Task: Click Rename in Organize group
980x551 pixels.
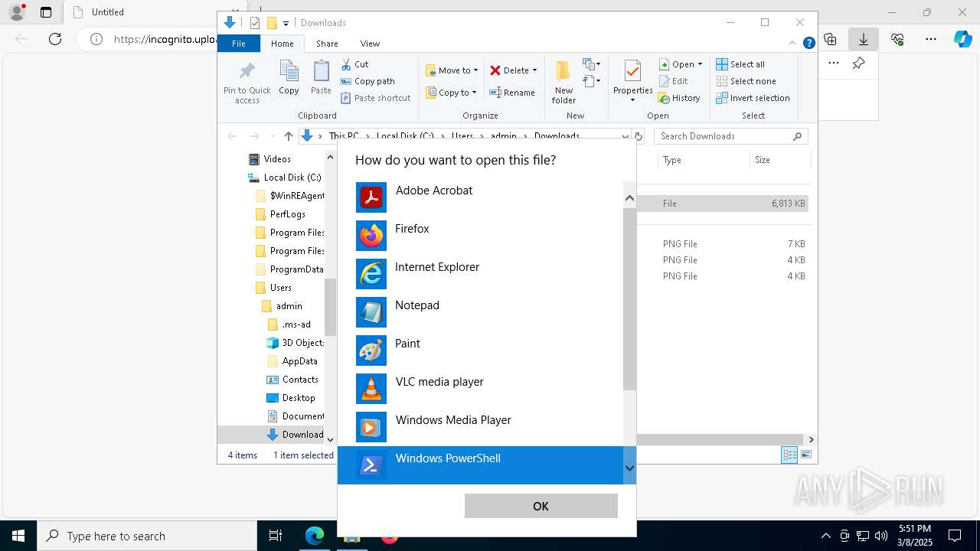Action: pos(512,93)
